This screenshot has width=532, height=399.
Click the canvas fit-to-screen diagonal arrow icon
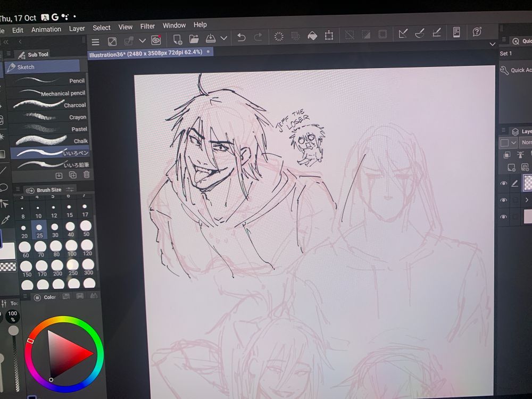(112, 41)
